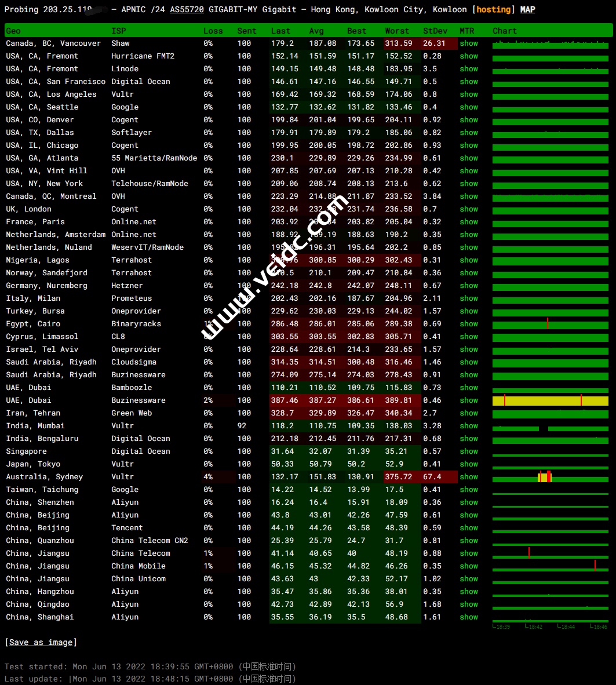Screen dimensions: 616x685
Task: Click the ISP column header
Action: [x=118, y=31]
